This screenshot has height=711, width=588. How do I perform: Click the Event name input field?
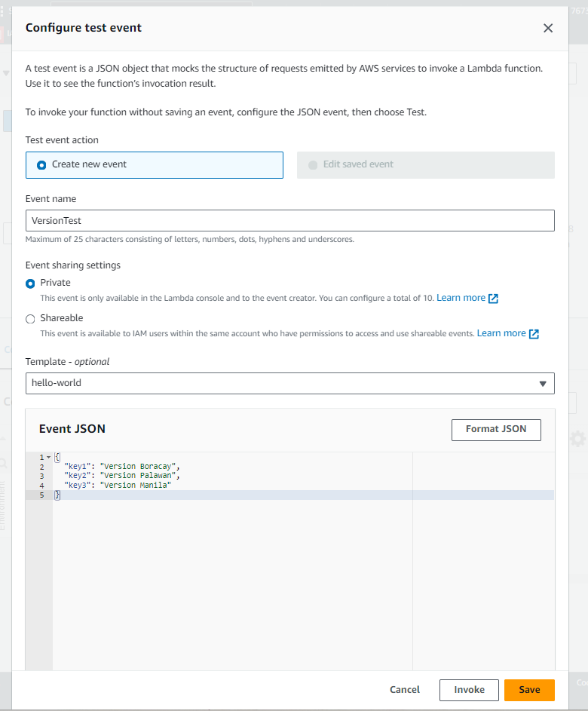pyautogui.click(x=289, y=221)
